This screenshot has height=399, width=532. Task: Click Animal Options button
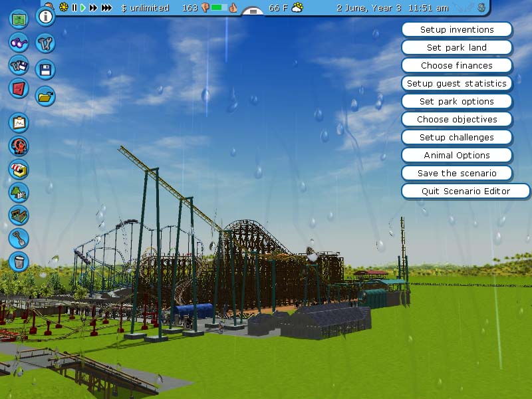click(457, 156)
